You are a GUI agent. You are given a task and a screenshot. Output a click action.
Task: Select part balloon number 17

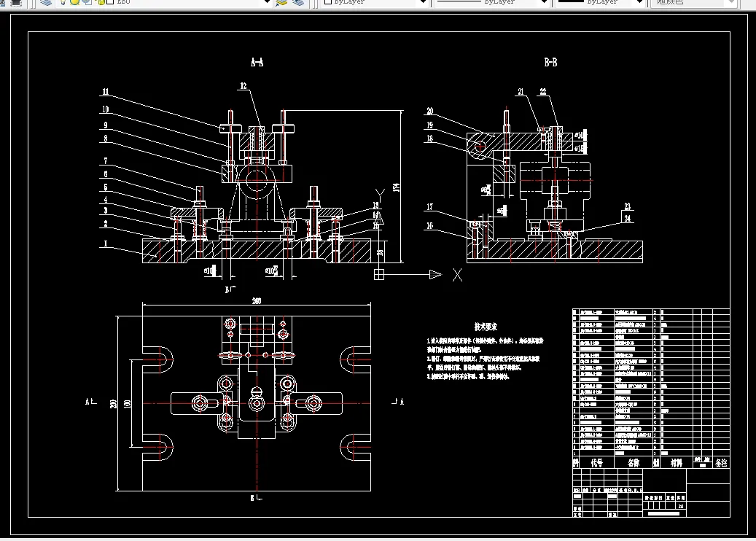point(429,207)
